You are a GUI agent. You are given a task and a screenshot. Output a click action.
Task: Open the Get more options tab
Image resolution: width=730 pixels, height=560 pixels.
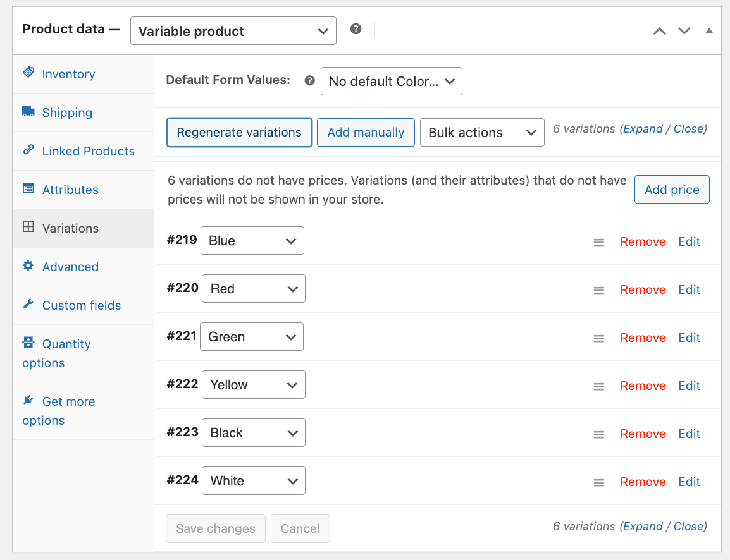[84, 411]
